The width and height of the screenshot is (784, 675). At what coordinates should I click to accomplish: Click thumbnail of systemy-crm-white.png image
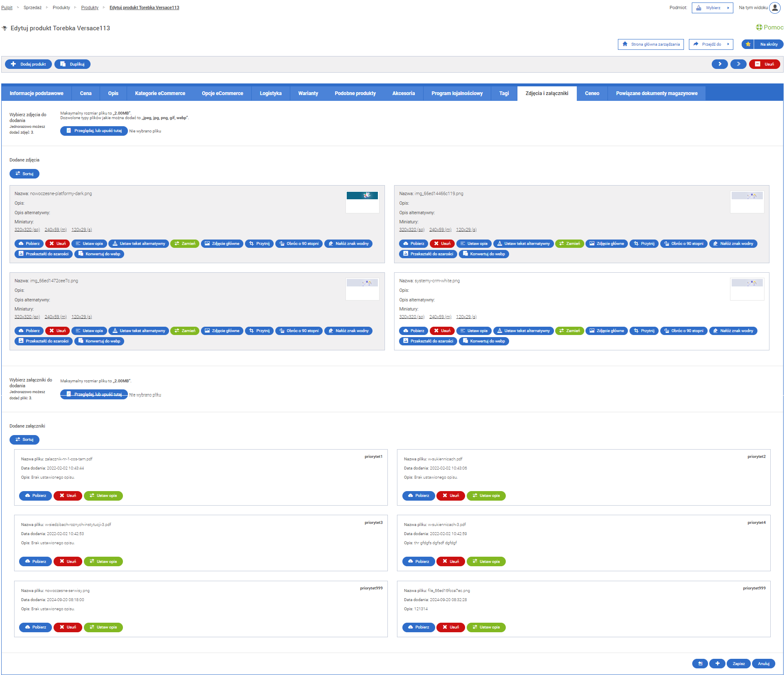click(x=747, y=287)
